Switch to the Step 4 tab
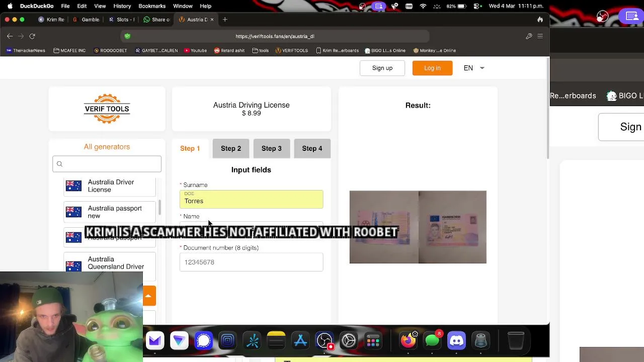Viewport: 644px width, 362px height. [312, 148]
